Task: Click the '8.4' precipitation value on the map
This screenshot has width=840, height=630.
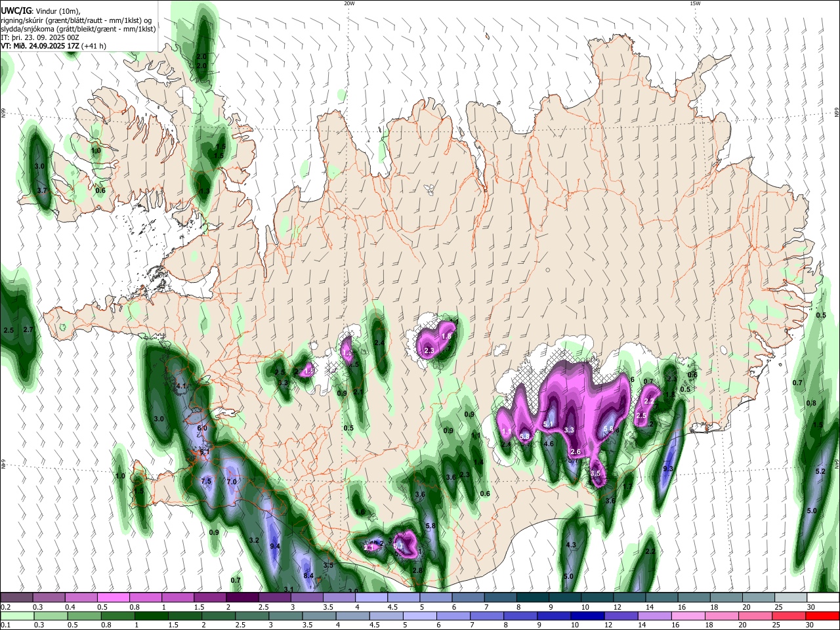Action: (308, 576)
